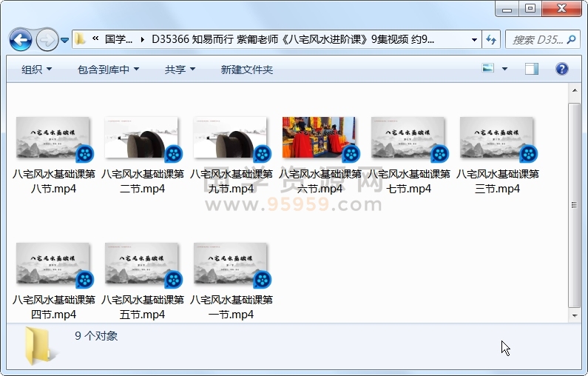Click the 9 个对象 status text
588x376 pixels.
pyautogui.click(x=96, y=336)
